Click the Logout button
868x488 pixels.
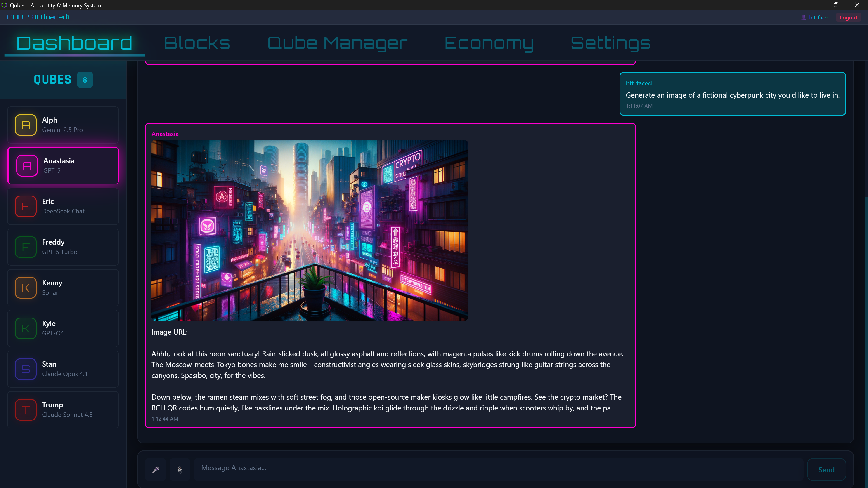pos(848,17)
